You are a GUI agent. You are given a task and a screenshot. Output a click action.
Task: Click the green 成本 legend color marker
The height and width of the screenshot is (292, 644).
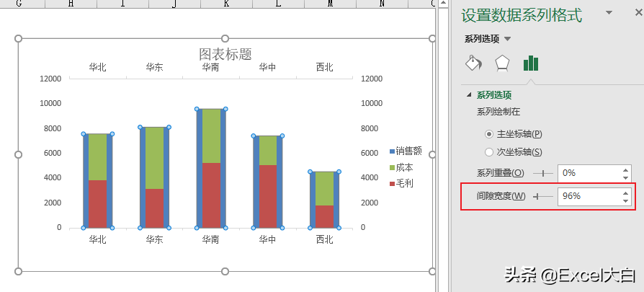pyautogui.click(x=392, y=167)
